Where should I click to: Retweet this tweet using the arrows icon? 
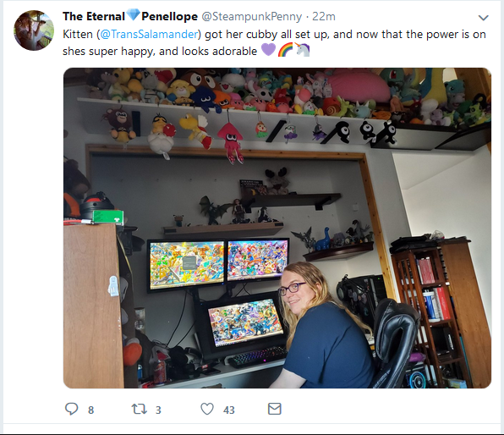(x=140, y=409)
